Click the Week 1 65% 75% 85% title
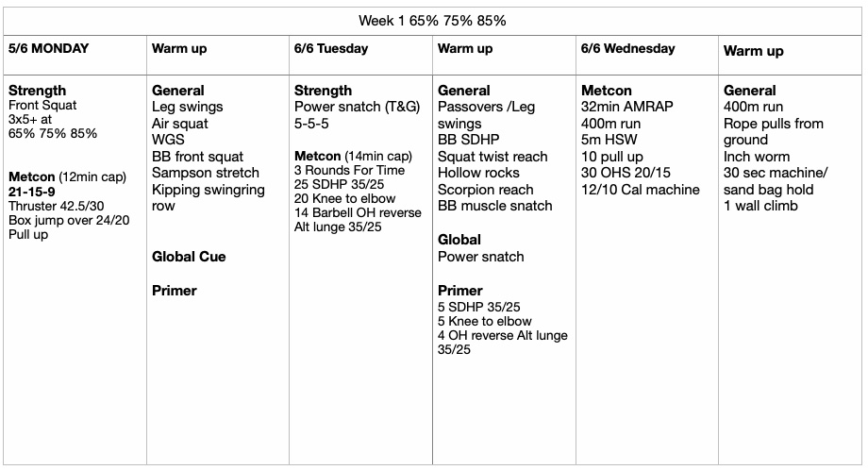This screenshot has width=868, height=470. tap(433, 21)
